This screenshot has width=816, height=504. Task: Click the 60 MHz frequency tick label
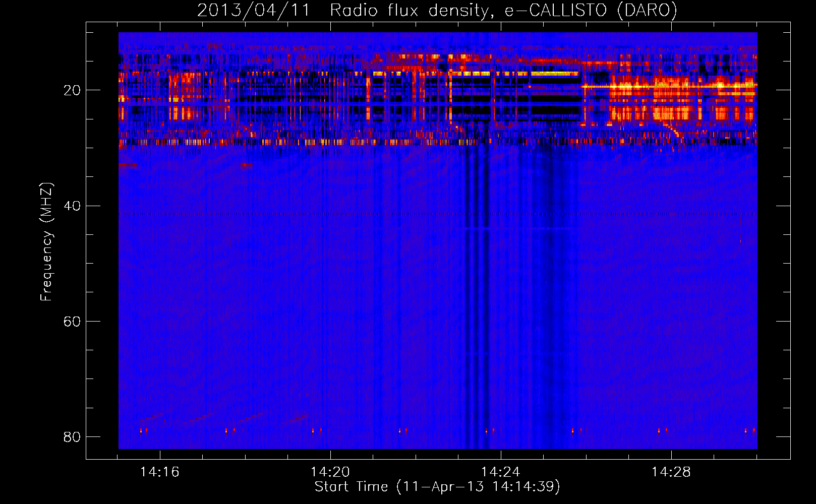[72, 321]
